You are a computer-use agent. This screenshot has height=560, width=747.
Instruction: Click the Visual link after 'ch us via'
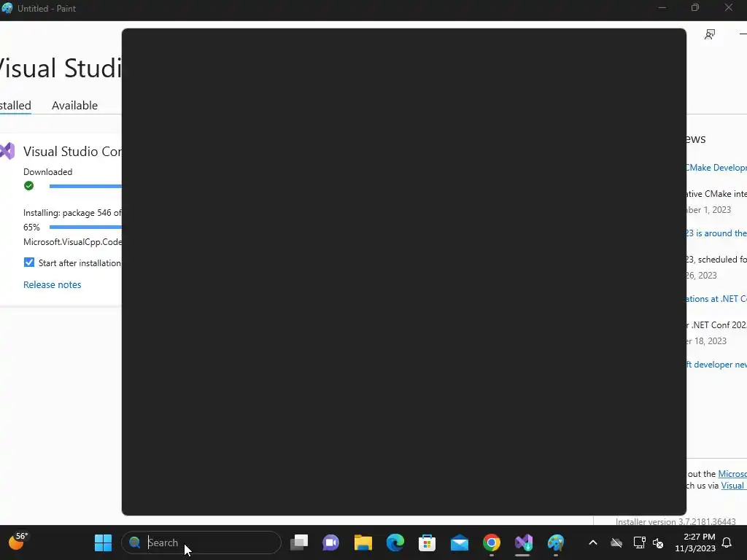(x=734, y=486)
